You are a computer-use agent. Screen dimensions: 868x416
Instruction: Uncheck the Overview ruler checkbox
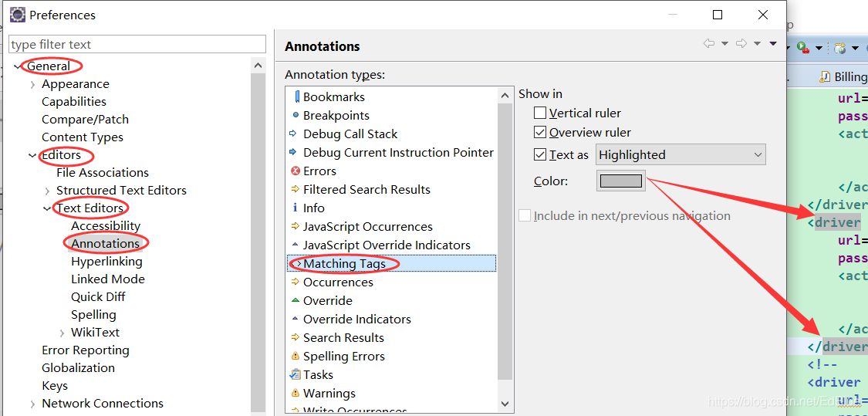(x=540, y=133)
